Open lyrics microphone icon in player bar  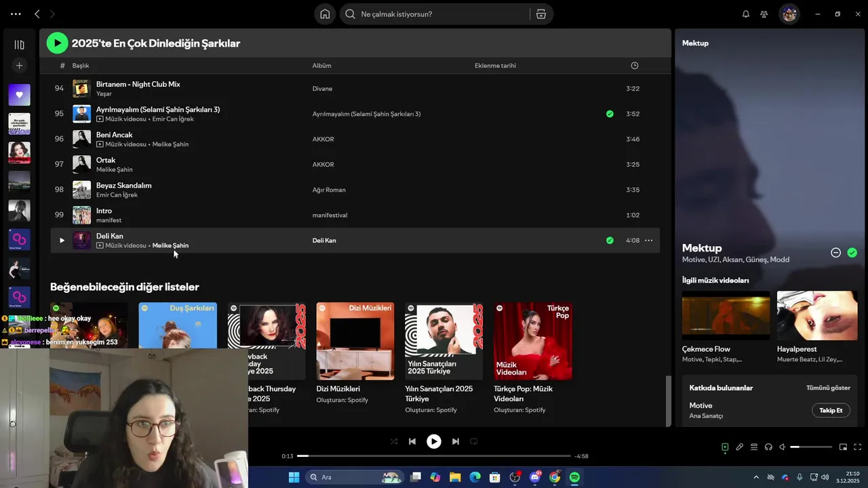(740, 447)
